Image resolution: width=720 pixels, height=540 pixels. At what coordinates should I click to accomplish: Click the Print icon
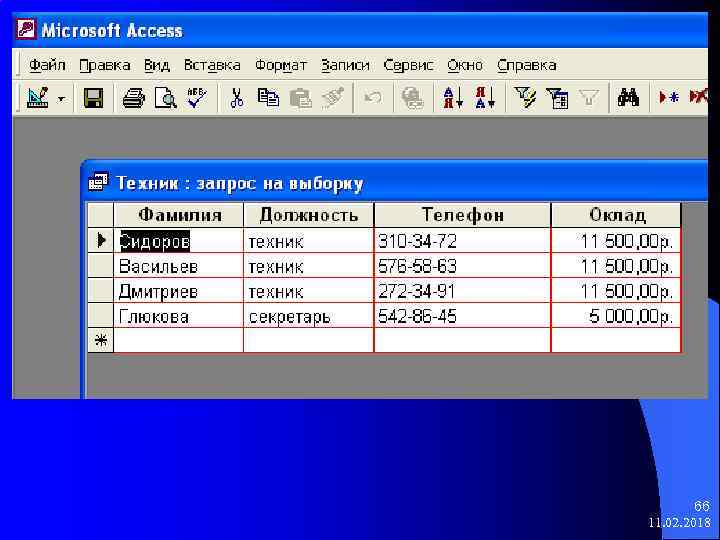(x=134, y=98)
